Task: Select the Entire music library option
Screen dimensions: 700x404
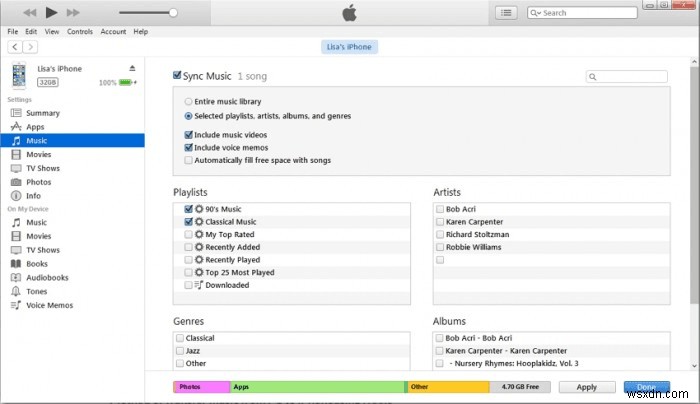Action: coord(188,102)
